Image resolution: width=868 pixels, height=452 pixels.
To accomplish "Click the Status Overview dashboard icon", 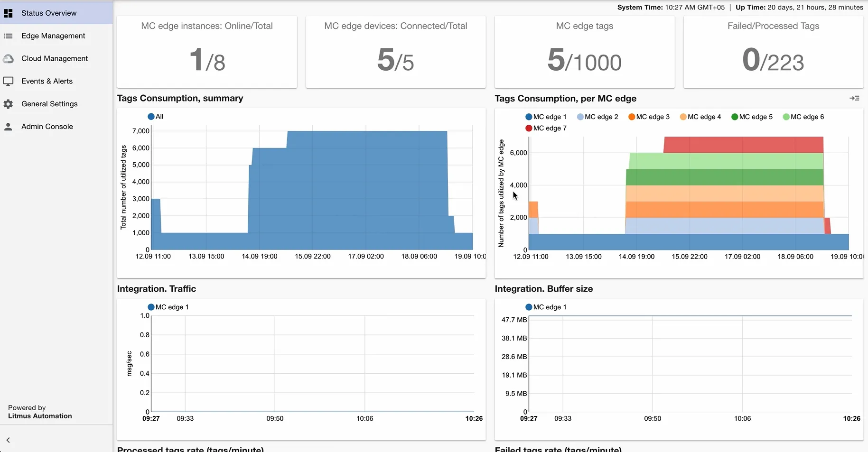I will pyautogui.click(x=8, y=13).
